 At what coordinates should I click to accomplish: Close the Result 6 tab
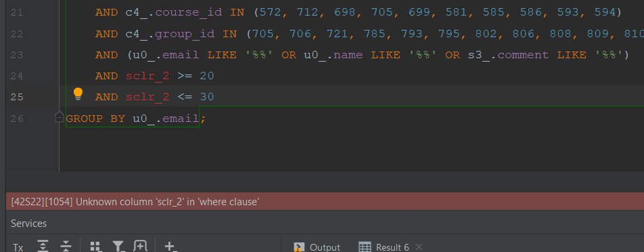point(419,247)
